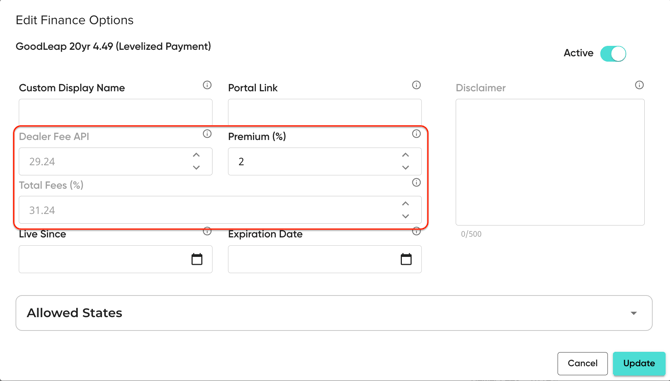Click the Total Fees value 31.24

tap(42, 211)
